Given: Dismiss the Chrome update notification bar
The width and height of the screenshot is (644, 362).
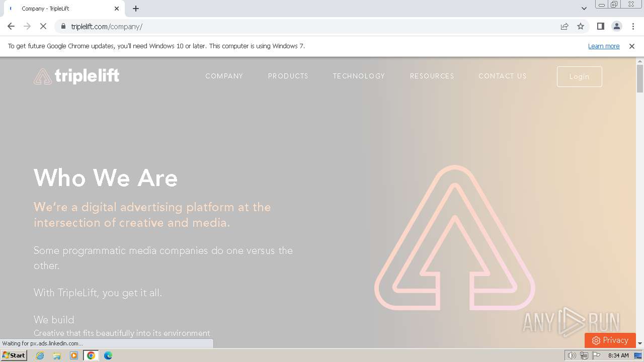Looking at the screenshot, I should tap(632, 46).
